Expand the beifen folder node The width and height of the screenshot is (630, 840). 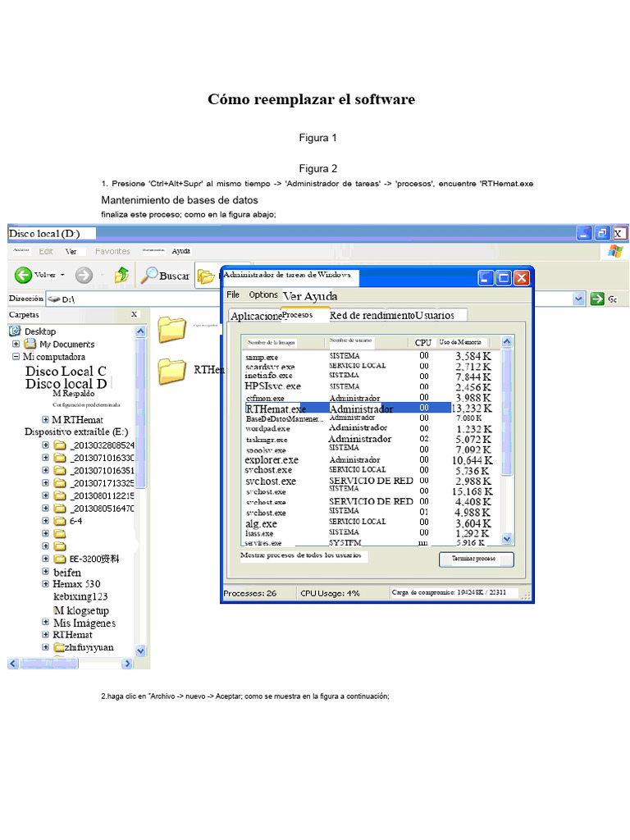point(46,571)
